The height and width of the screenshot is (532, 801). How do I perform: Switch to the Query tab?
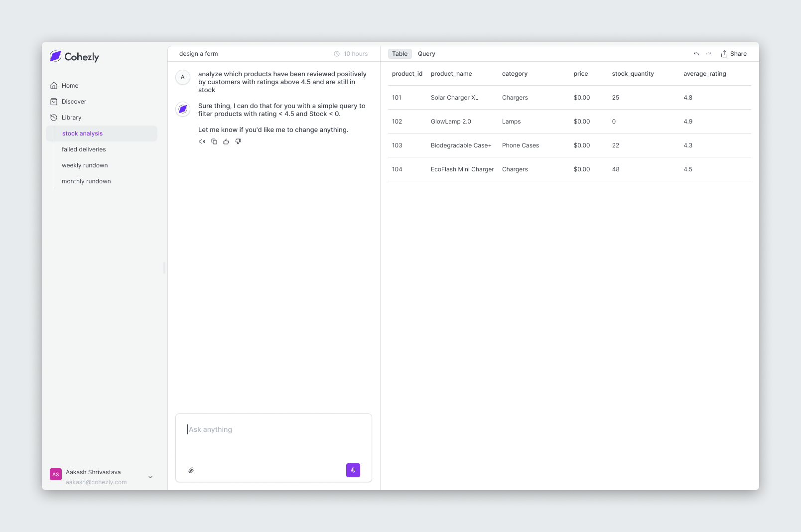426,53
